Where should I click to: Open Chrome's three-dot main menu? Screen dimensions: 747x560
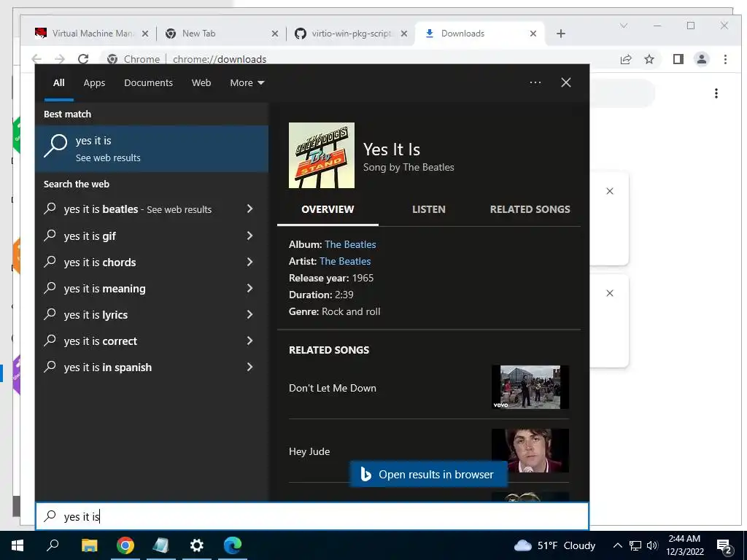[725, 59]
